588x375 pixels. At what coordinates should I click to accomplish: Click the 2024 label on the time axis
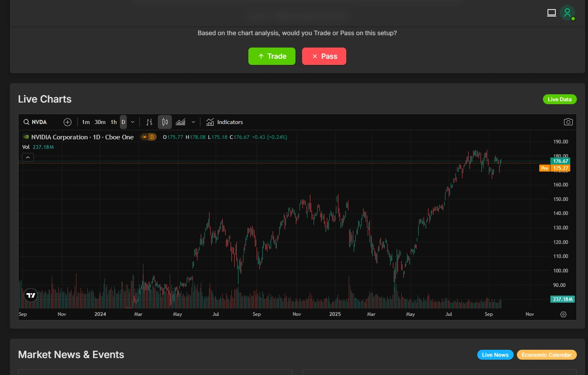[100, 314]
